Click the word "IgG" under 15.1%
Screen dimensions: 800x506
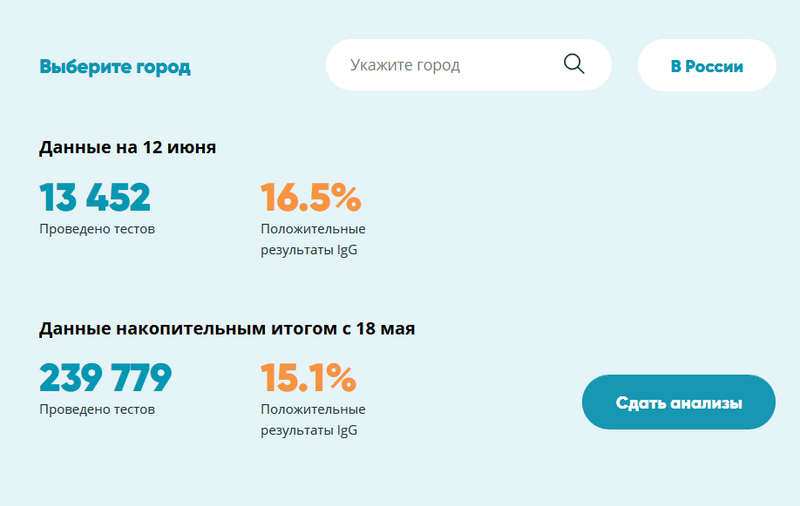345,431
